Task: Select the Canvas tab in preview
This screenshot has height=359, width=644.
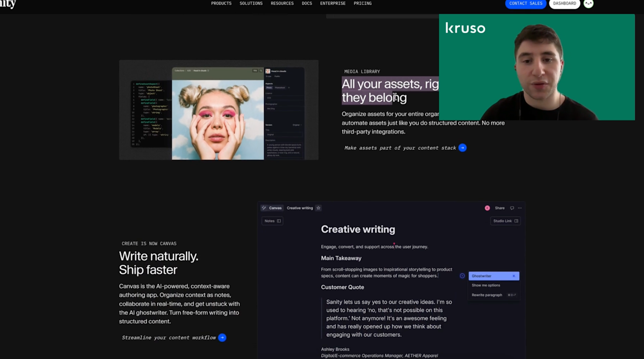Action: pyautogui.click(x=272, y=208)
